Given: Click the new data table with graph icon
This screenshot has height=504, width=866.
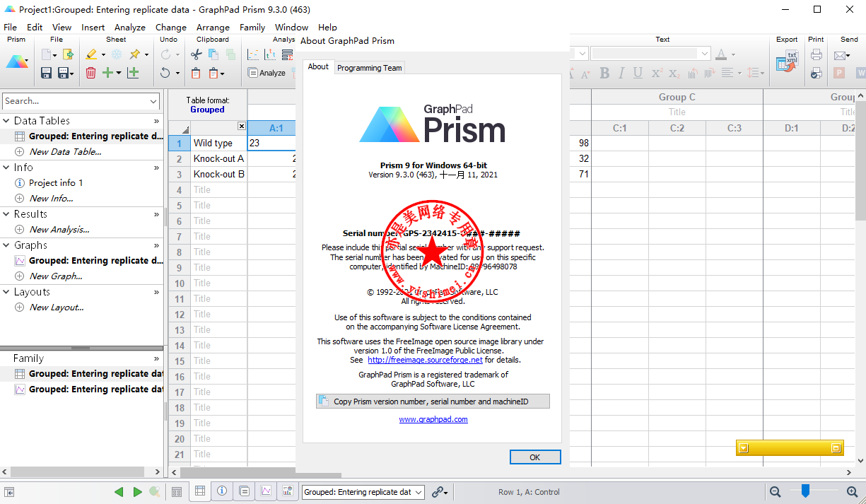Looking at the screenshot, I should (133, 72).
